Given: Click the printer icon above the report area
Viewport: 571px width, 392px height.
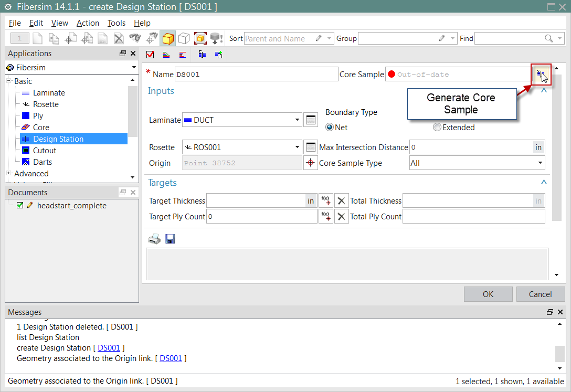Looking at the screenshot, I should pos(154,239).
